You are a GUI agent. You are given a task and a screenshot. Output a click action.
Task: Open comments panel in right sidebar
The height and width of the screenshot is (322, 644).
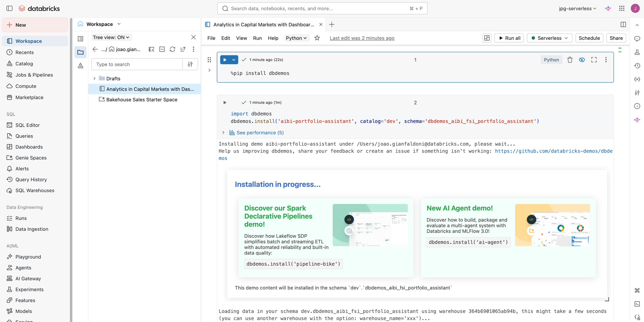pyautogui.click(x=637, y=39)
